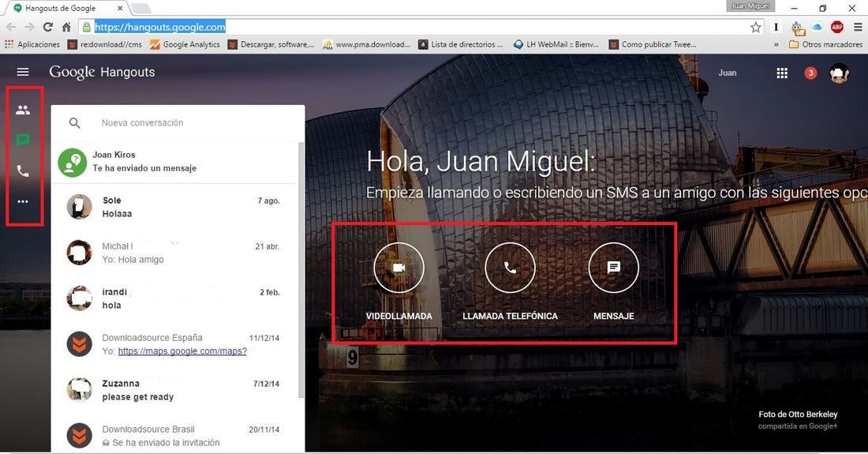Screen dimensions: 868x454
Task: Click the browser Back arrow
Action: tap(11, 27)
